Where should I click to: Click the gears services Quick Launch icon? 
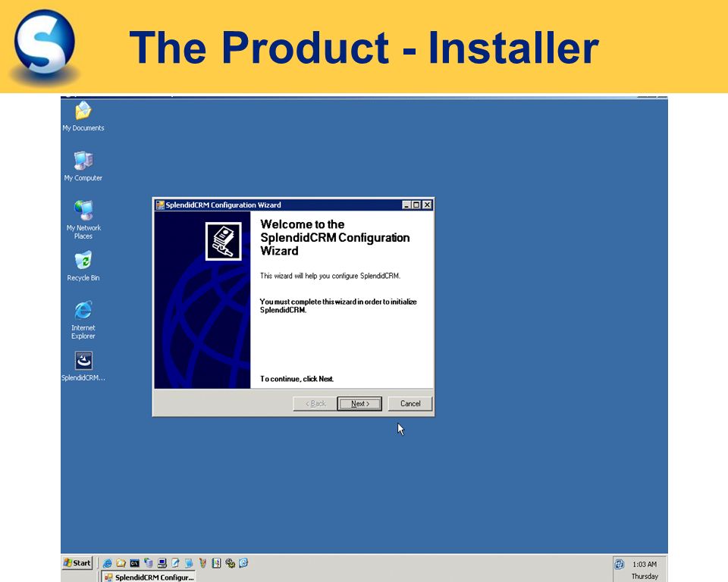coord(231,563)
